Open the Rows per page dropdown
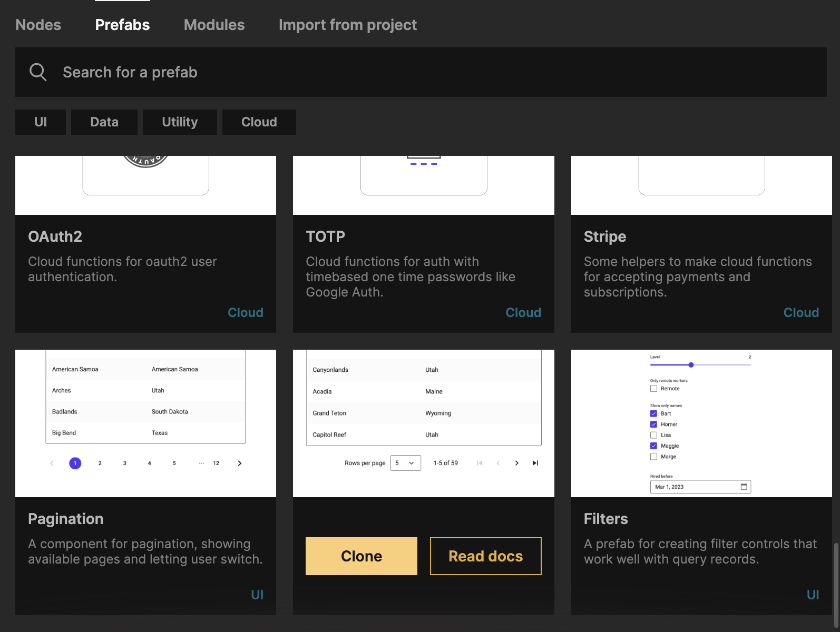Image resolution: width=840 pixels, height=632 pixels. pos(405,463)
